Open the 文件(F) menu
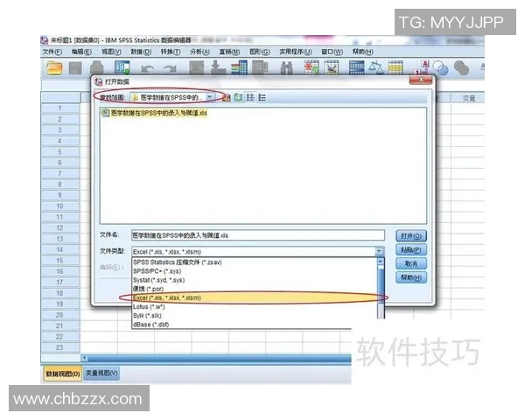The image size is (525, 420). click(x=52, y=52)
